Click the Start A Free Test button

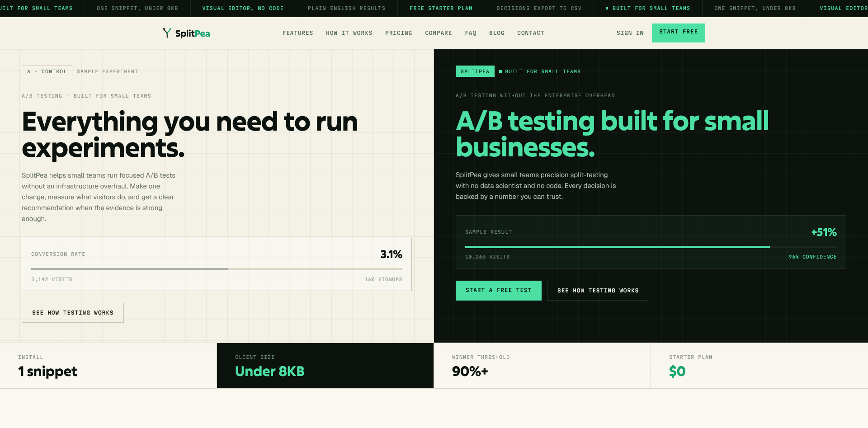[x=499, y=291]
